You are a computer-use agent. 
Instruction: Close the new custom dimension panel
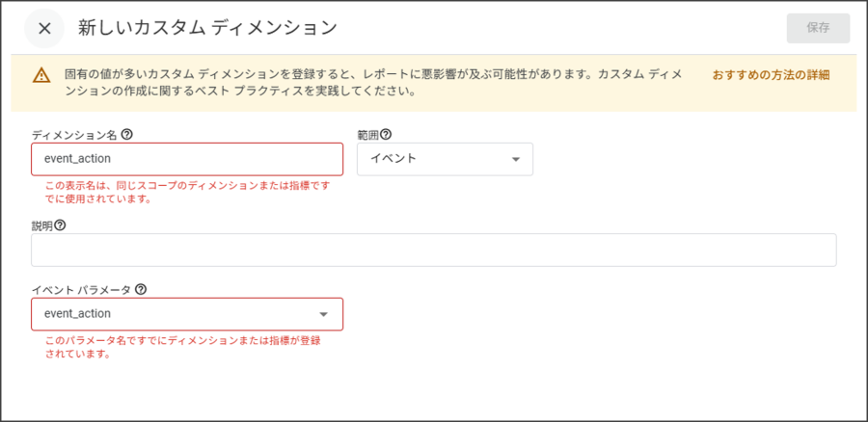coord(44,28)
